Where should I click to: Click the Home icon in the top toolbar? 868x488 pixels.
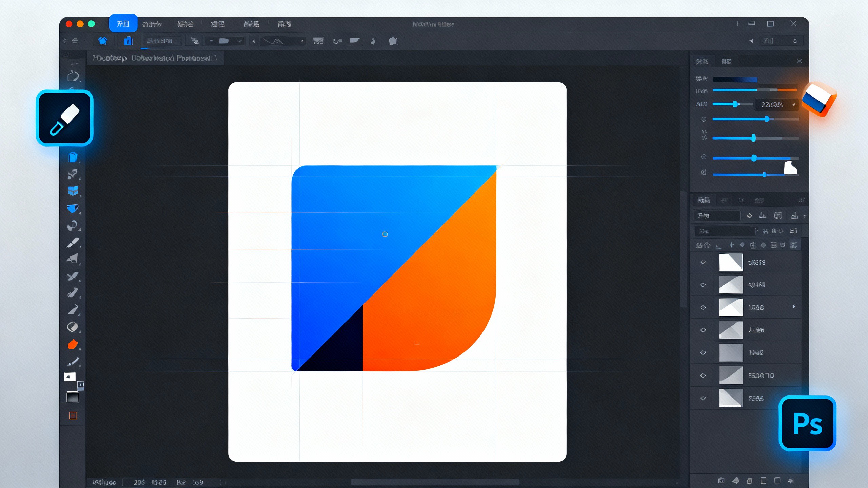(x=103, y=41)
